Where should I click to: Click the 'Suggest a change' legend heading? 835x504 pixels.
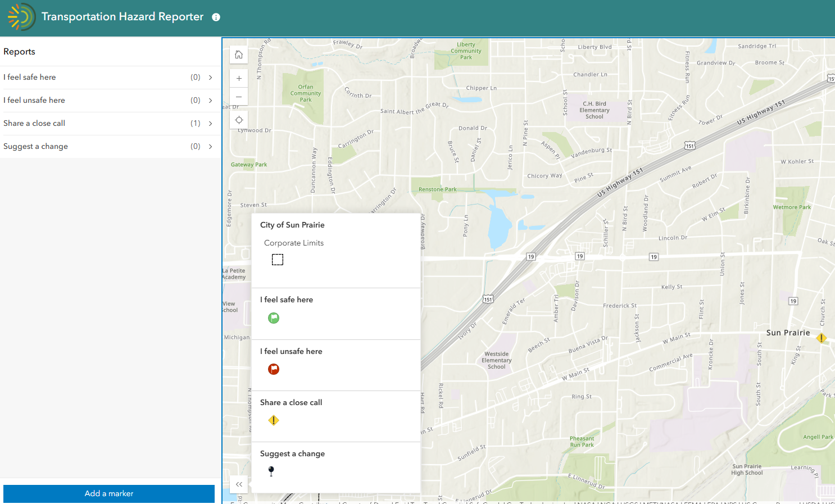(292, 454)
